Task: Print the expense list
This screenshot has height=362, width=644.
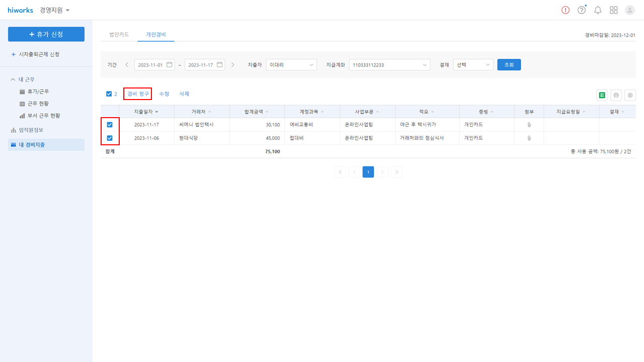Action: [x=616, y=95]
